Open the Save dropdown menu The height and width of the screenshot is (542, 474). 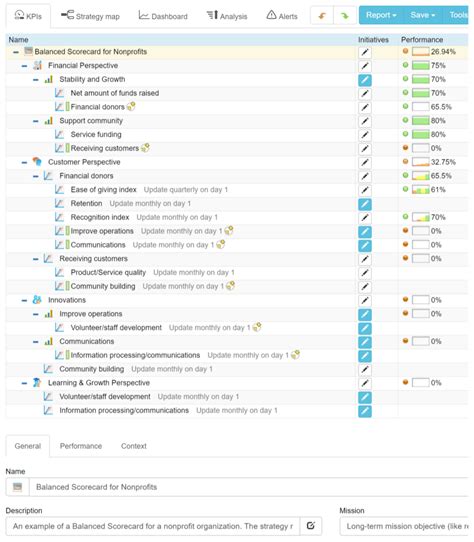tap(422, 15)
